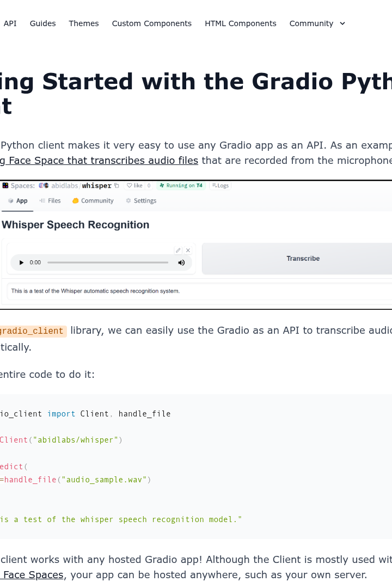Image resolution: width=392 pixels, height=588 pixels.
Task: Click the 'Whisper Speech Recognition' heading
Action: pyautogui.click(x=75, y=225)
